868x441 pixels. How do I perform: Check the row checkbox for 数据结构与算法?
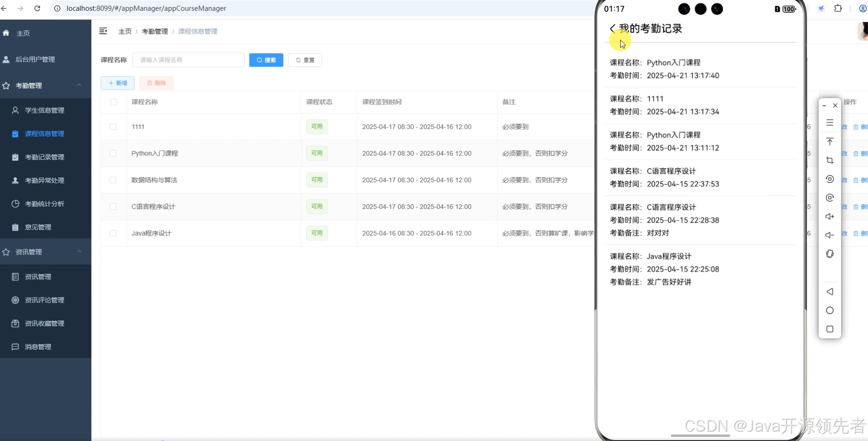(x=113, y=180)
